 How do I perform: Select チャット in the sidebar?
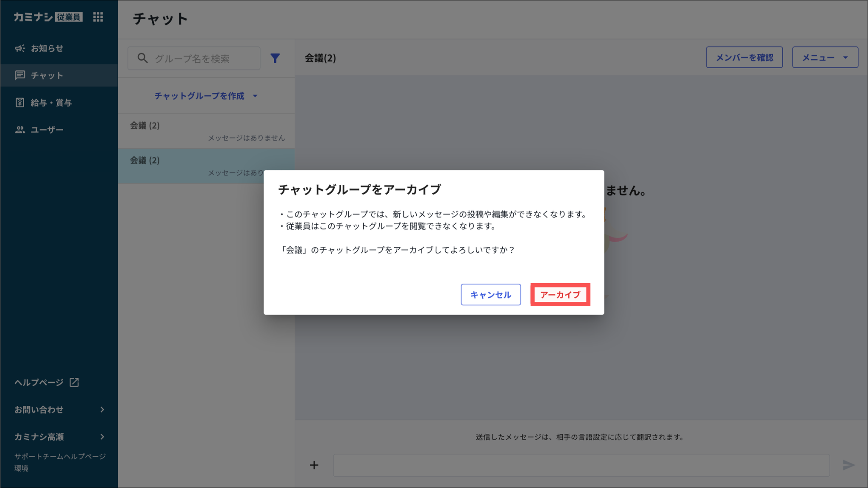47,75
